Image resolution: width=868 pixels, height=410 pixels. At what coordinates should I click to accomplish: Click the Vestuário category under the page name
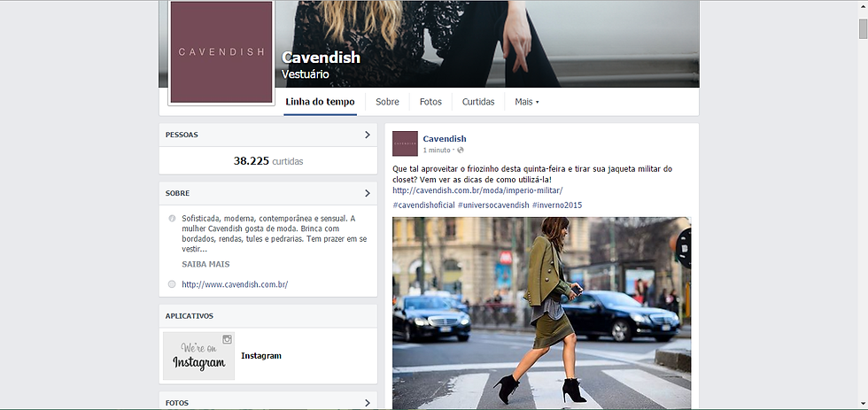point(305,74)
